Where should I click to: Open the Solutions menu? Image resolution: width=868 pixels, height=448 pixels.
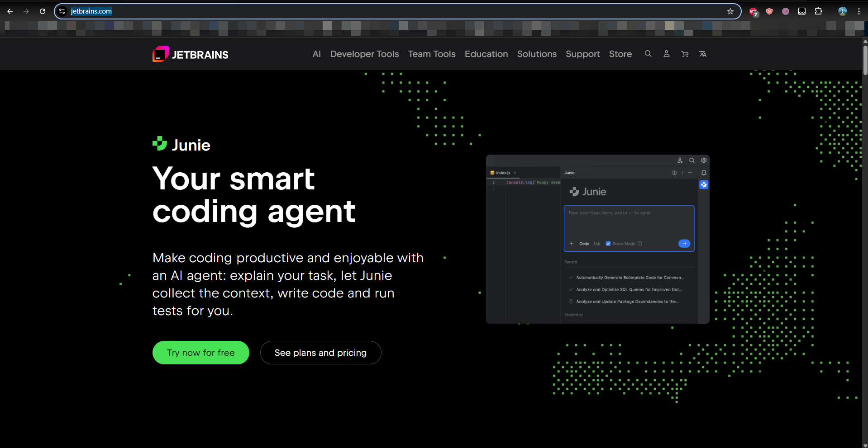click(x=537, y=54)
